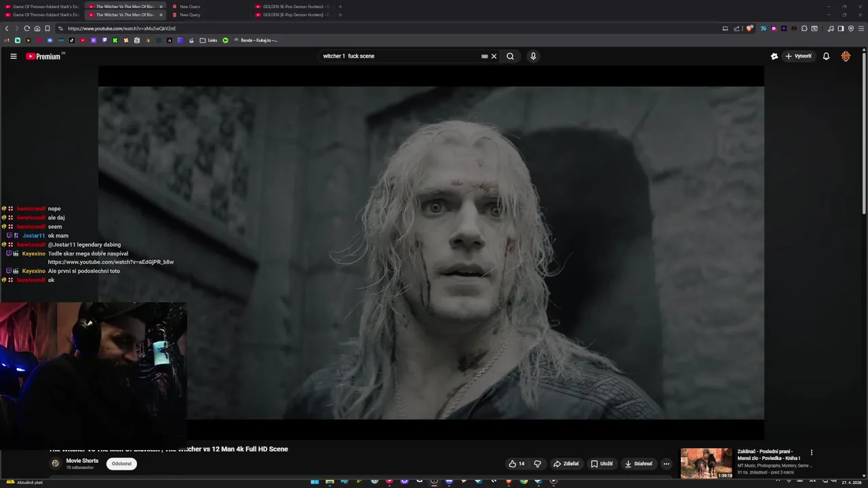The height and width of the screenshot is (488, 868).
Task: Open the Links bookmarks folder
Action: [x=208, y=40]
